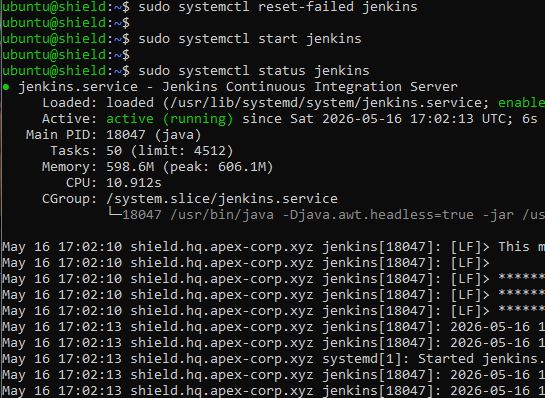Click the '6s' uptime value
The height and width of the screenshot is (398, 545).
(x=529, y=119)
